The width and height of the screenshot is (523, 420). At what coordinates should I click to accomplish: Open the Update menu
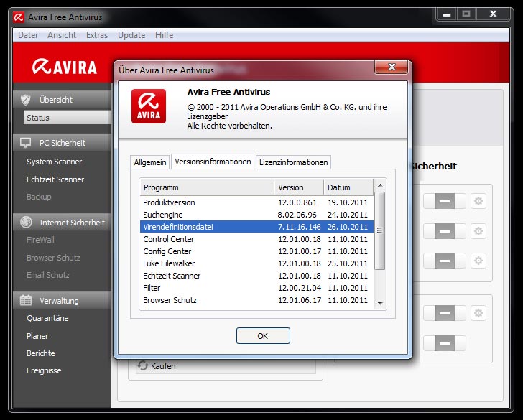pos(131,35)
